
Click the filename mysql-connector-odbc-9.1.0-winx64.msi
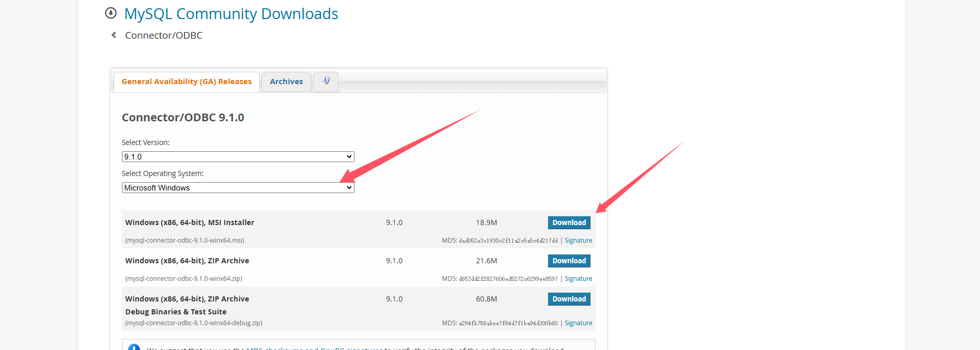click(x=184, y=241)
